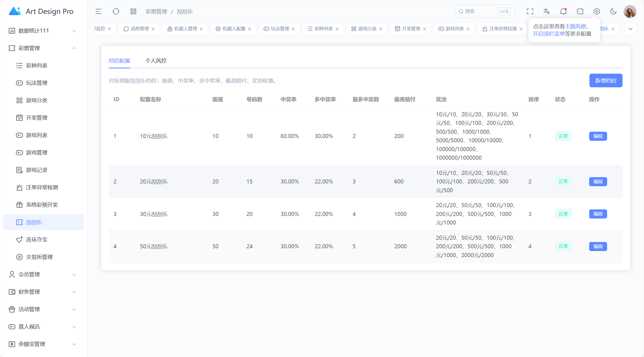Expand the 财务管理 menu
The height and width of the screenshot is (357, 644).
(x=43, y=292)
